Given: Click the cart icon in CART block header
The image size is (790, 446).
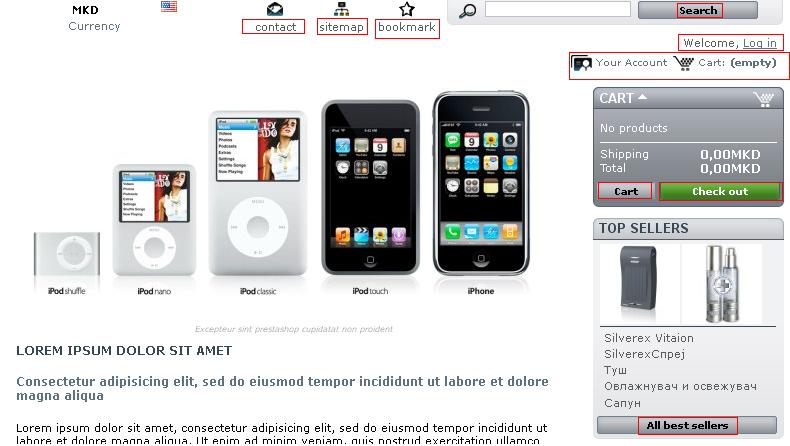Looking at the screenshot, I should tap(764, 99).
